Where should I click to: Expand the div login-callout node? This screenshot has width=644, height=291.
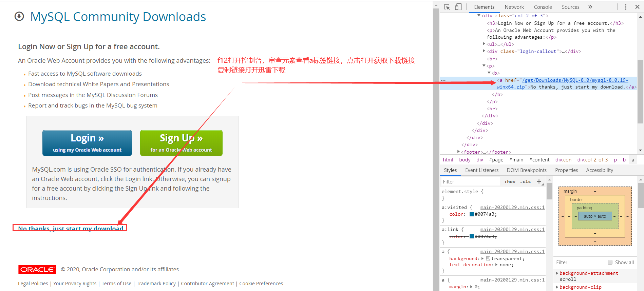[x=484, y=51]
